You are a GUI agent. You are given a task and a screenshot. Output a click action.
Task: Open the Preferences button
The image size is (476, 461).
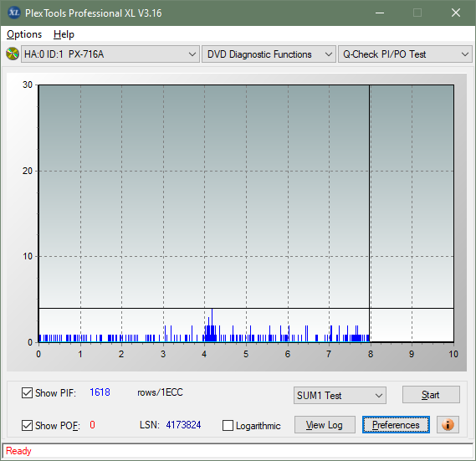tap(396, 424)
